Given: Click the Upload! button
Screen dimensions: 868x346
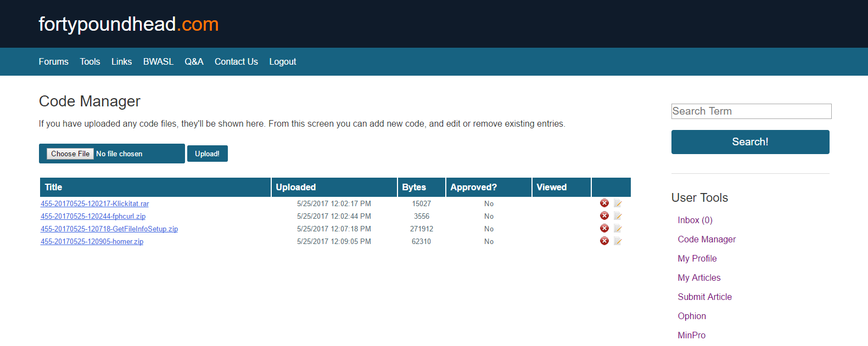Looking at the screenshot, I should coord(208,154).
